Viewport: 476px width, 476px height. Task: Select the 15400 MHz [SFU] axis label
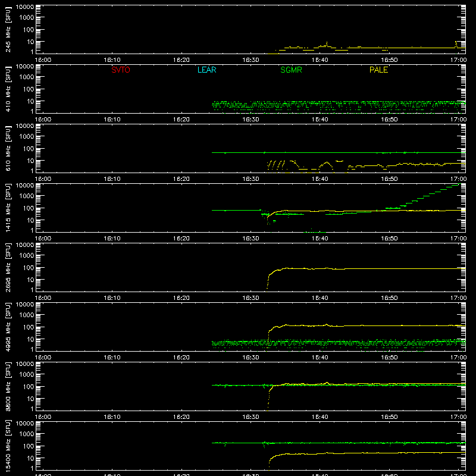pyautogui.click(x=8, y=446)
